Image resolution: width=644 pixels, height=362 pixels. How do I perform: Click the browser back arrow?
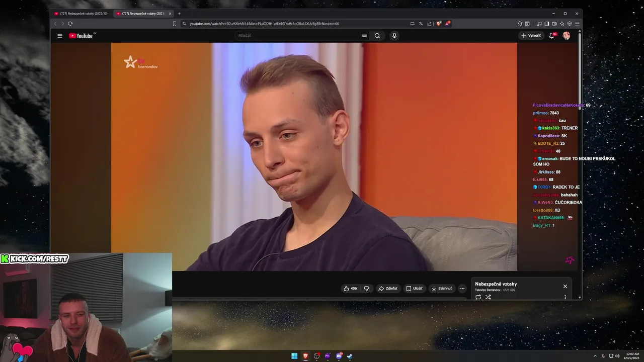pos(55,24)
